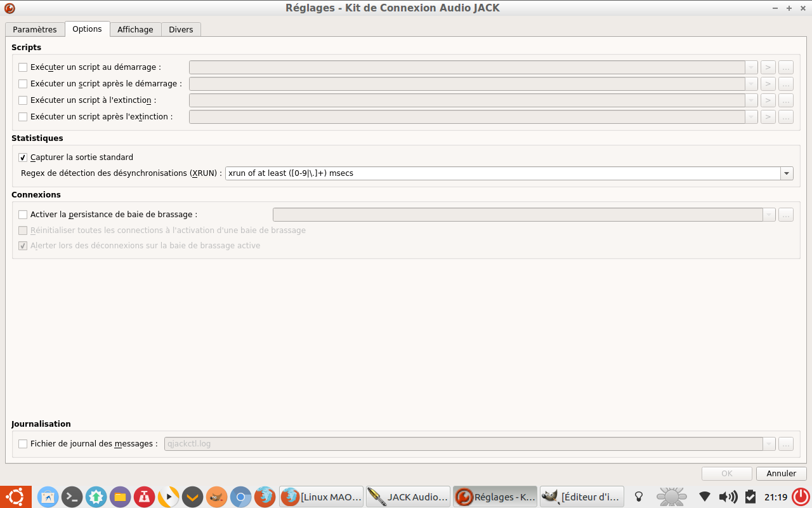Enable 'Exécuter un script à l'extinction'
The width and height of the screenshot is (812, 508).
(x=23, y=100)
